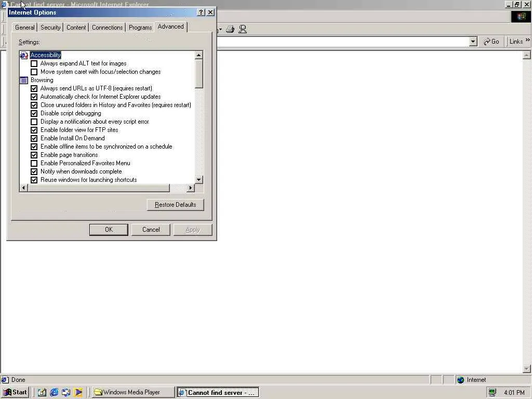
Task: Click the Cannot find server taskbar button
Action: coord(218,393)
